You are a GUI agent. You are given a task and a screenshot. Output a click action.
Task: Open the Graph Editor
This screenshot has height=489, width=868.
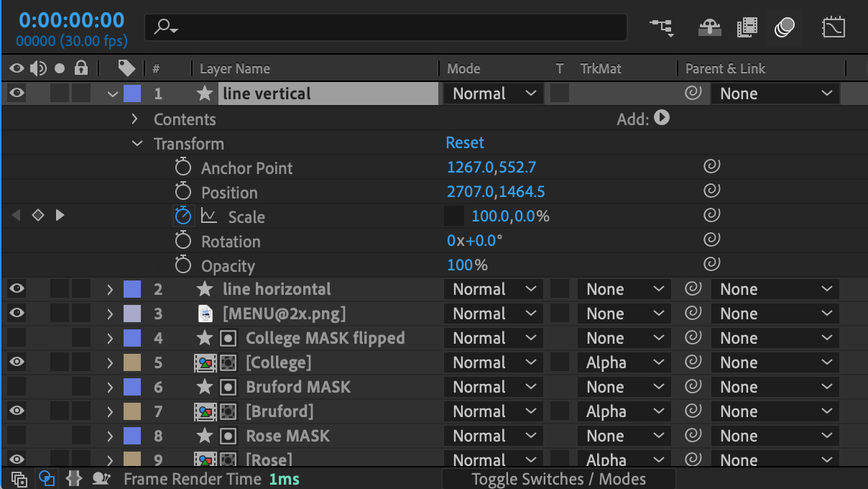coord(834,27)
